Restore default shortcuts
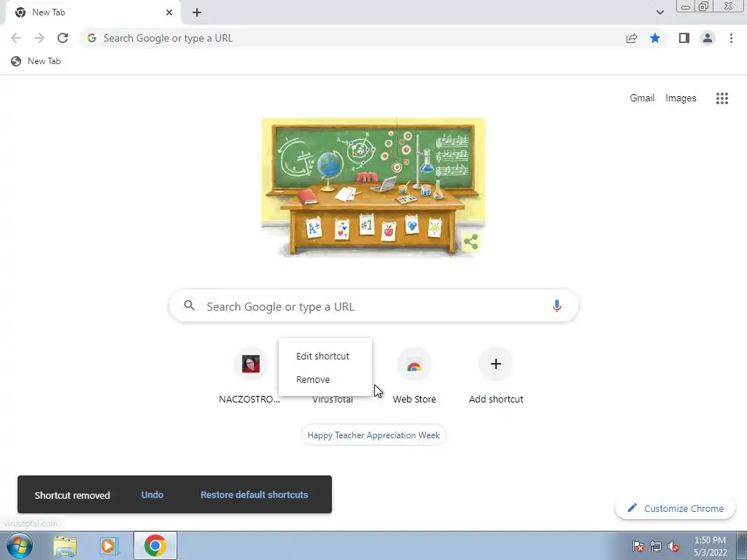Image resolution: width=747 pixels, height=560 pixels. (x=254, y=495)
